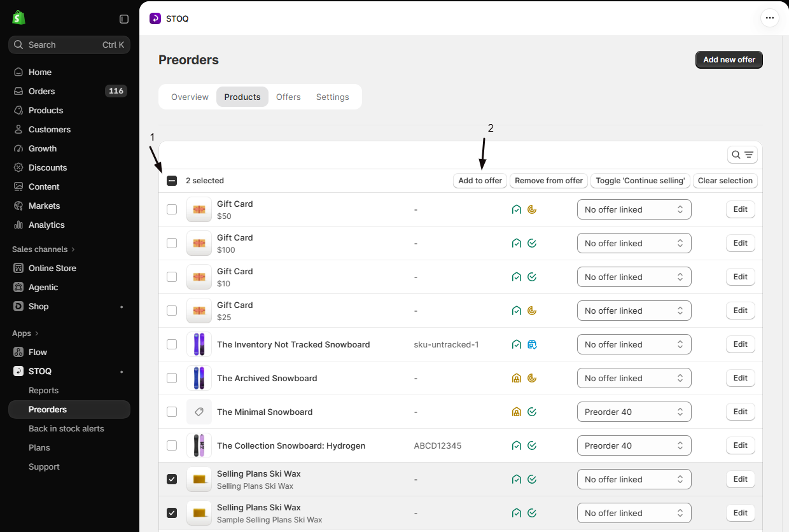Check the Gift Card $50 row checkbox
789x532 pixels.
pos(172,209)
